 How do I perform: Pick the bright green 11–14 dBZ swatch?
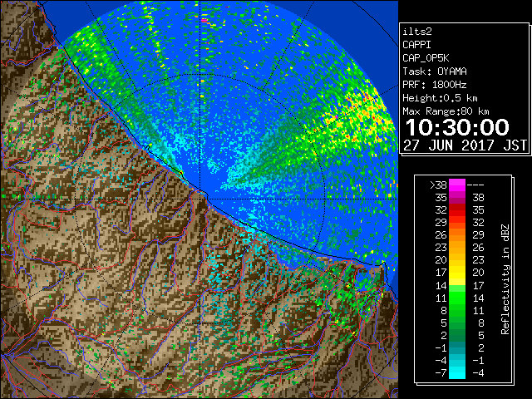[x=457, y=298]
